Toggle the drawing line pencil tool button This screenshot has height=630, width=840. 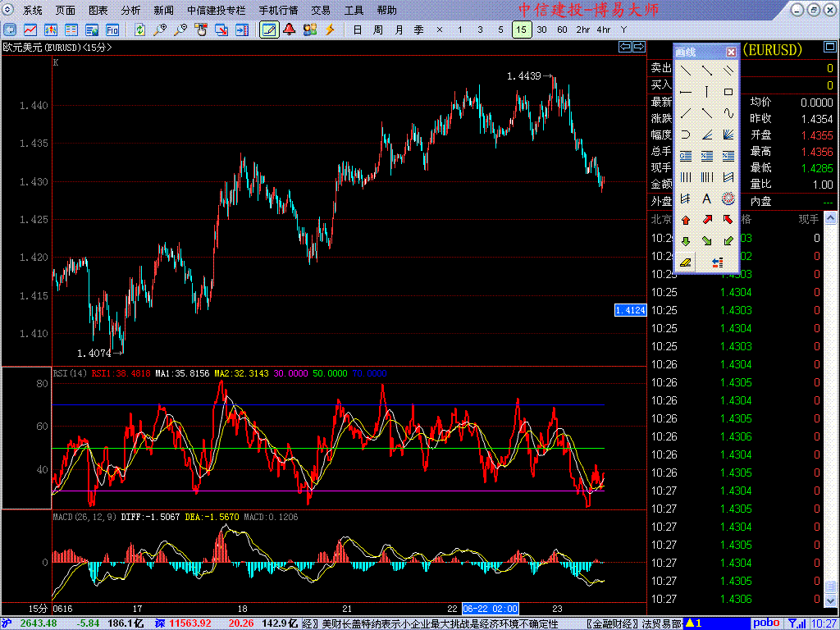click(x=269, y=30)
